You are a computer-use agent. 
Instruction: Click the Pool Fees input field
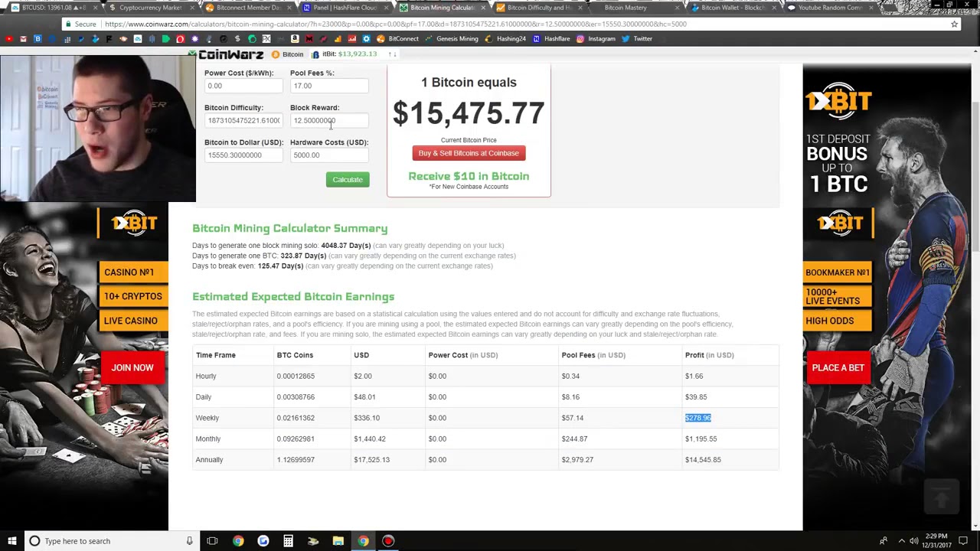point(328,86)
